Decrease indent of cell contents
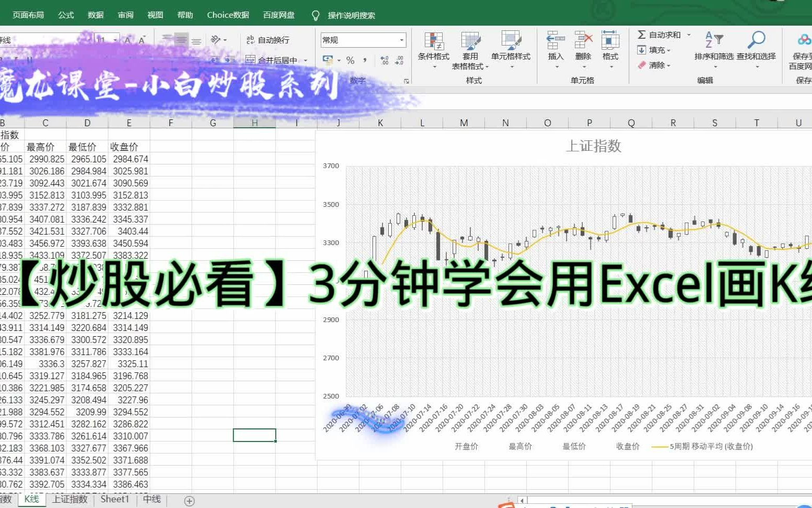Image resolution: width=812 pixels, height=508 pixels. pos(215,60)
